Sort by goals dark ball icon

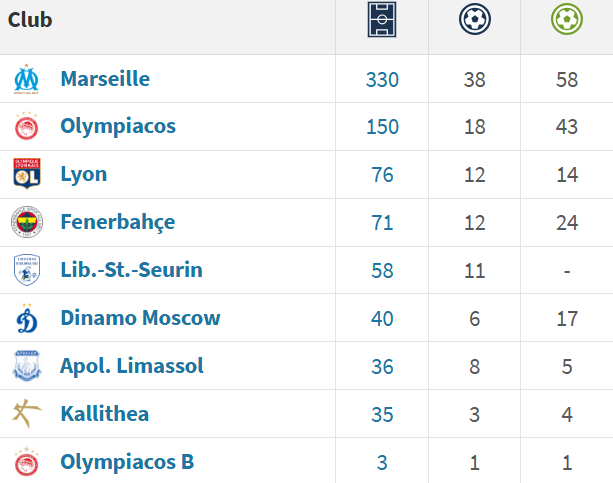pyautogui.click(x=474, y=19)
